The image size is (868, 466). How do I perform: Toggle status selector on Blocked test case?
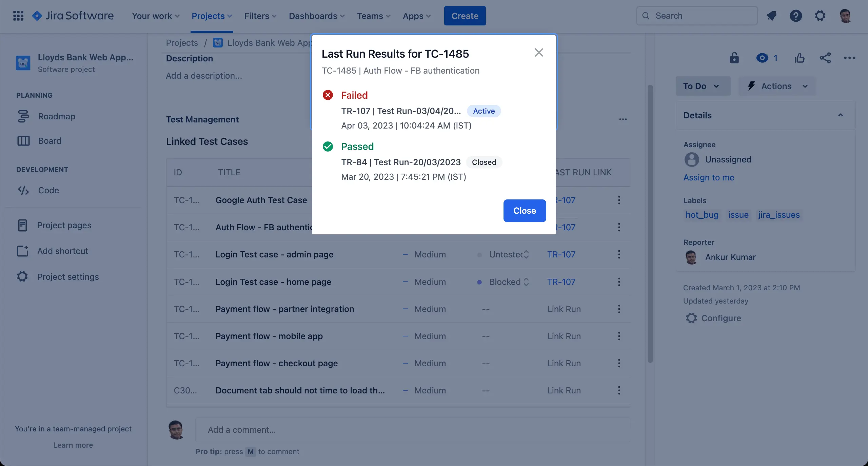pos(526,282)
